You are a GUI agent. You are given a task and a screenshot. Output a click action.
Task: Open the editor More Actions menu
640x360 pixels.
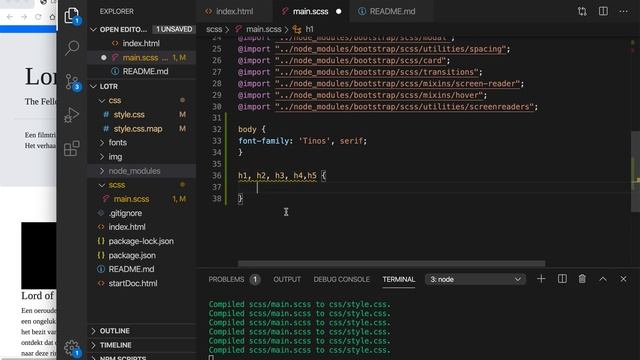[623, 11]
